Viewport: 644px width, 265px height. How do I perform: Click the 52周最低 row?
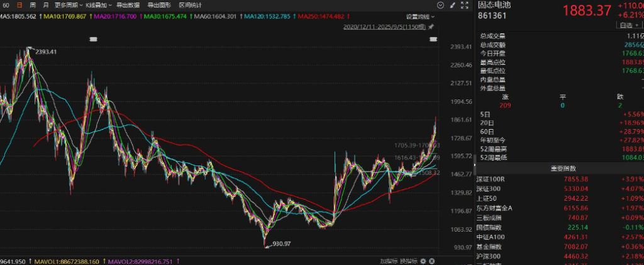560,157
